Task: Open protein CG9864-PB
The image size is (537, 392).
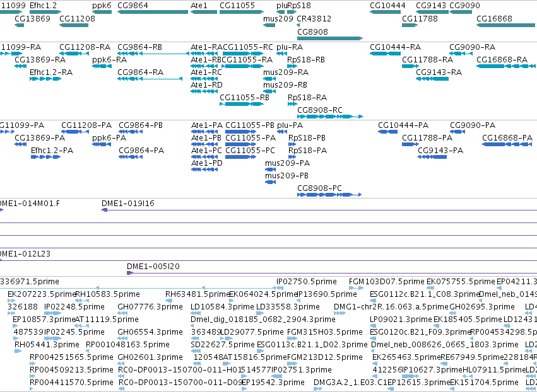Action: pos(131,132)
